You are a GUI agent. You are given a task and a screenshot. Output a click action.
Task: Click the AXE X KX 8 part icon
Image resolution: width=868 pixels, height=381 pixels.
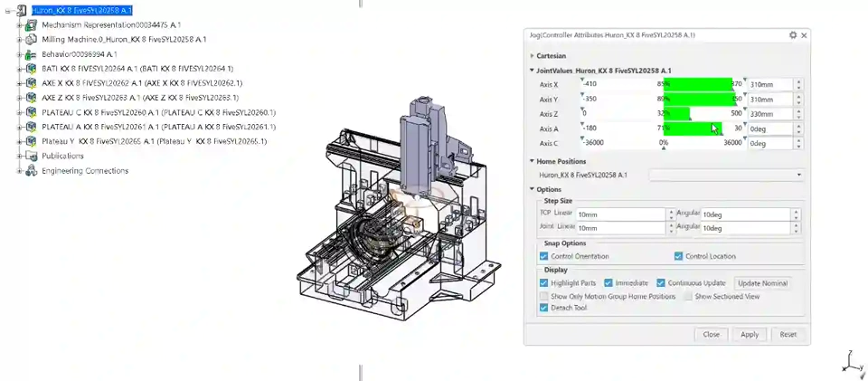tap(32, 83)
